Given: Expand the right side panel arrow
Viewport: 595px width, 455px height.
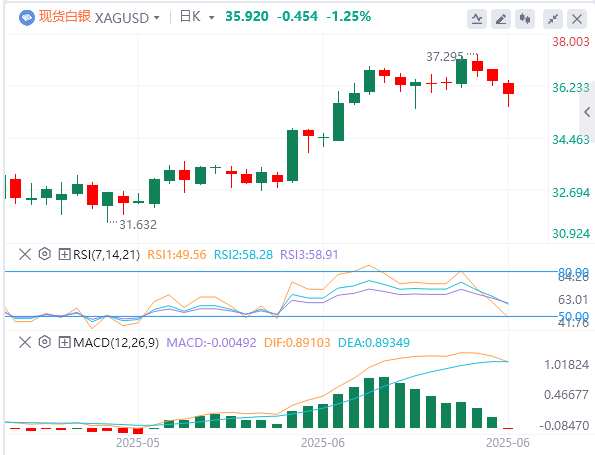Looking at the screenshot, I should tap(587, 112).
